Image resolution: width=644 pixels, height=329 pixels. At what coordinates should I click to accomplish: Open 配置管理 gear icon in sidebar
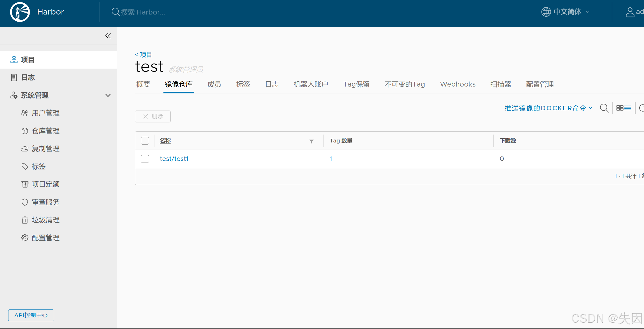point(25,238)
